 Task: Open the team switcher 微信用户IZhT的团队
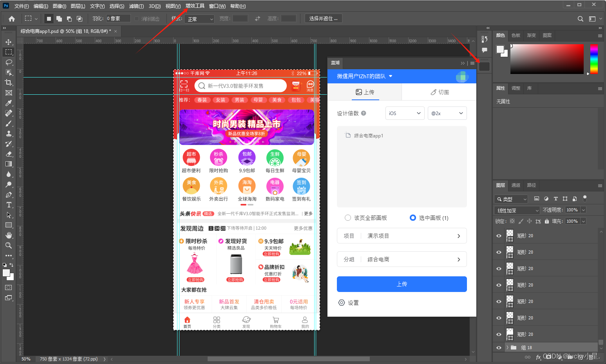pyautogui.click(x=365, y=76)
